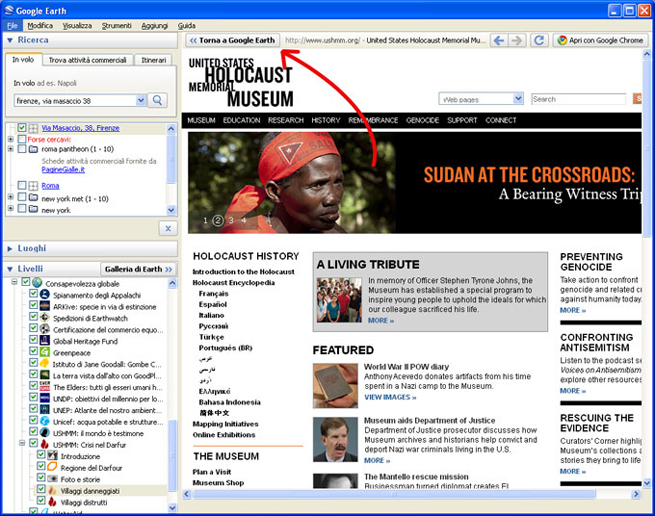This screenshot has width=655, height=516.
Task: Click the Certificazione del commercio equo icon
Action: click(x=45, y=329)
